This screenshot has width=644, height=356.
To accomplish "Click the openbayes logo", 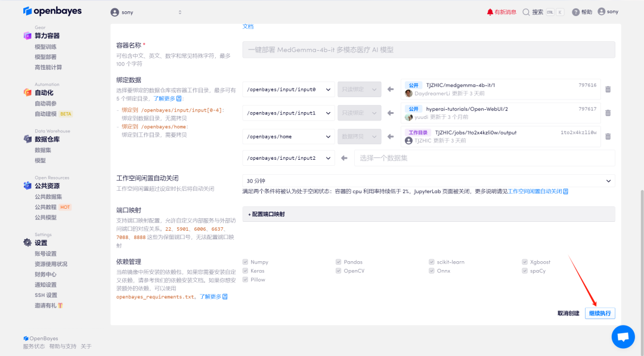I will pos(52,11).
